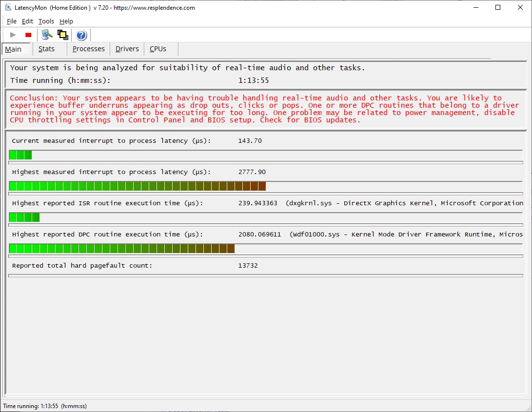The image size is (532, 412).
Task: Go to the Drivers tab
Action: tap(127, 49)
